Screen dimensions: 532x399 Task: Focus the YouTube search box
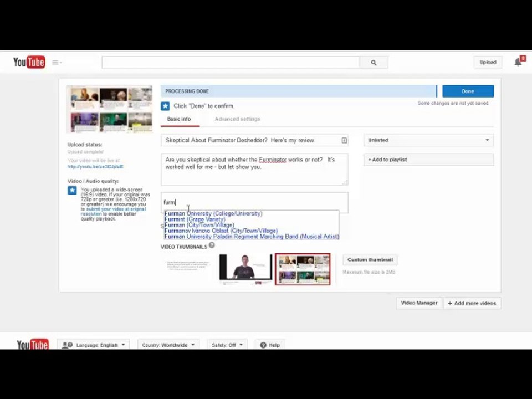click(231, 63)
